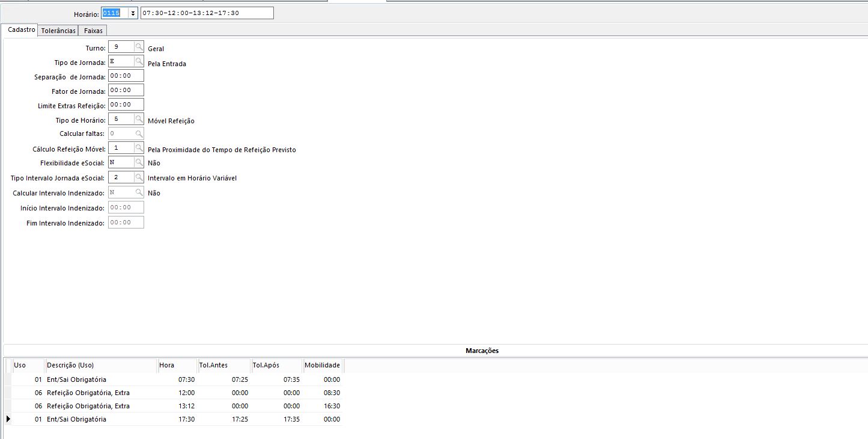This screenshot has height=439, width=868.
Task: Select the 07:30 Ent/Sai Obrigatória row
Action: (x=177, y=379)
